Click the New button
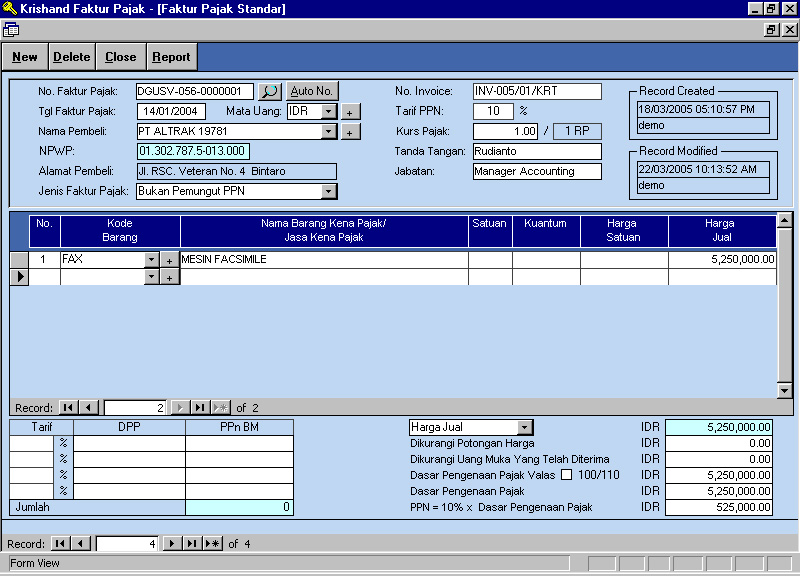Screen dimensions: 800x576 point(25,57)
